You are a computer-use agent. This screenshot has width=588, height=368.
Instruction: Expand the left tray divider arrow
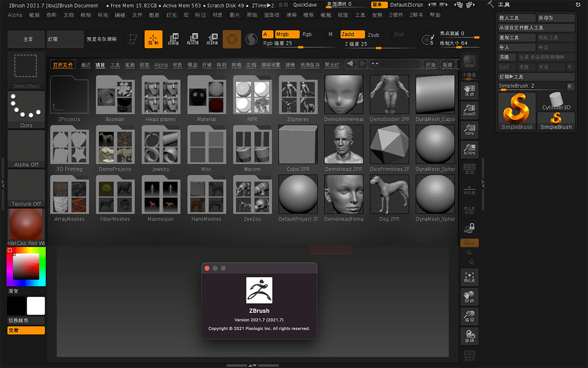click(x=2, y=183)
